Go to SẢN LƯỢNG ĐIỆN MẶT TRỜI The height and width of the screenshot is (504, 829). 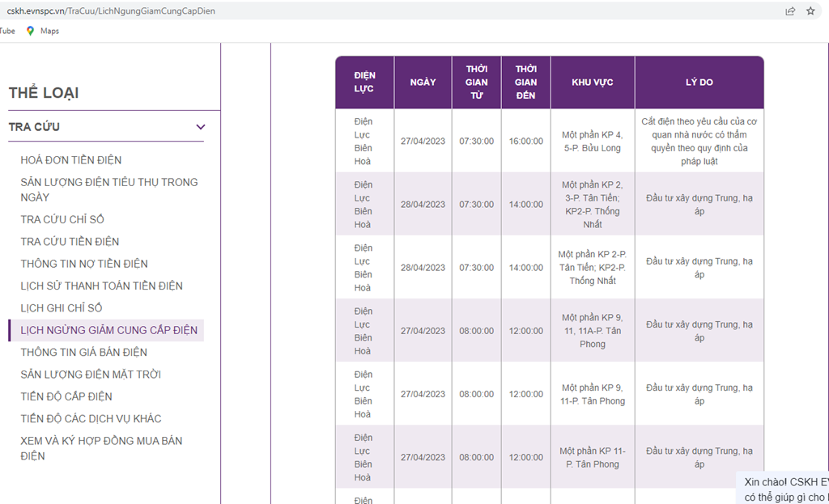point(91,375)
